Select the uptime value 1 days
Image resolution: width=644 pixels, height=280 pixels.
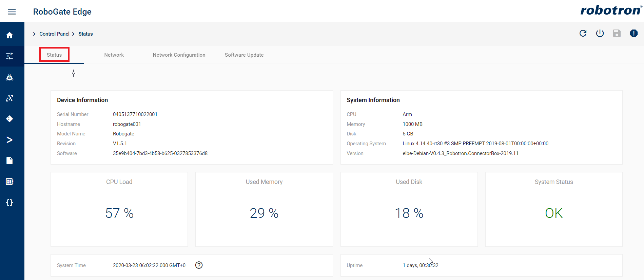(x=421, y=265)
